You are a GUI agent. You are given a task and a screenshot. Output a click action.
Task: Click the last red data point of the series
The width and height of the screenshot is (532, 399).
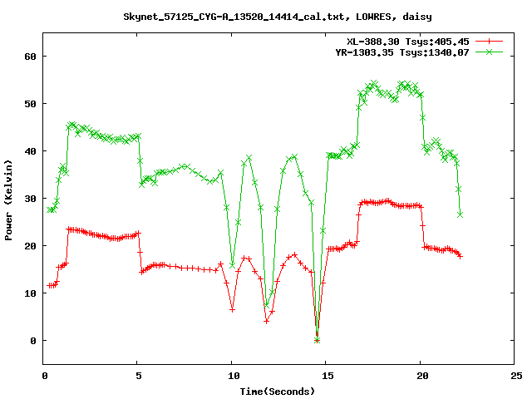(x=460, y=256)
